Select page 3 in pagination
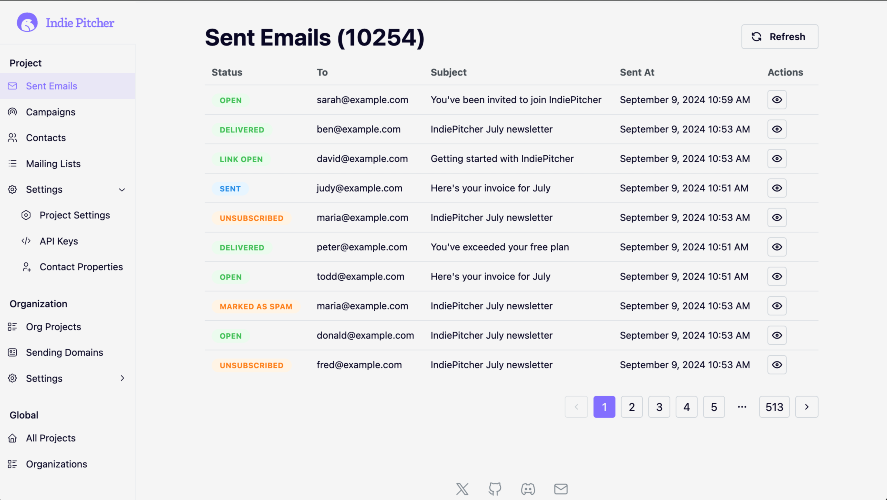Viewport: 887px width, 500px height. click(x=659, y=407)
